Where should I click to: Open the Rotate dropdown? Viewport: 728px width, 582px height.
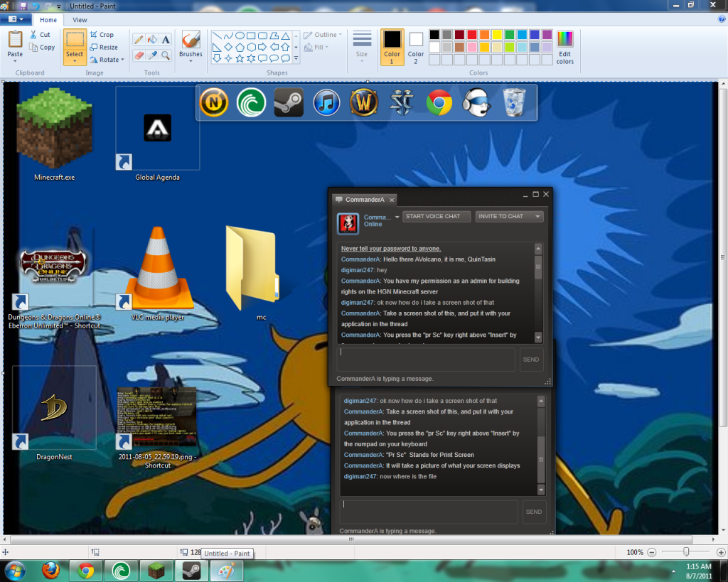(107, 60)
